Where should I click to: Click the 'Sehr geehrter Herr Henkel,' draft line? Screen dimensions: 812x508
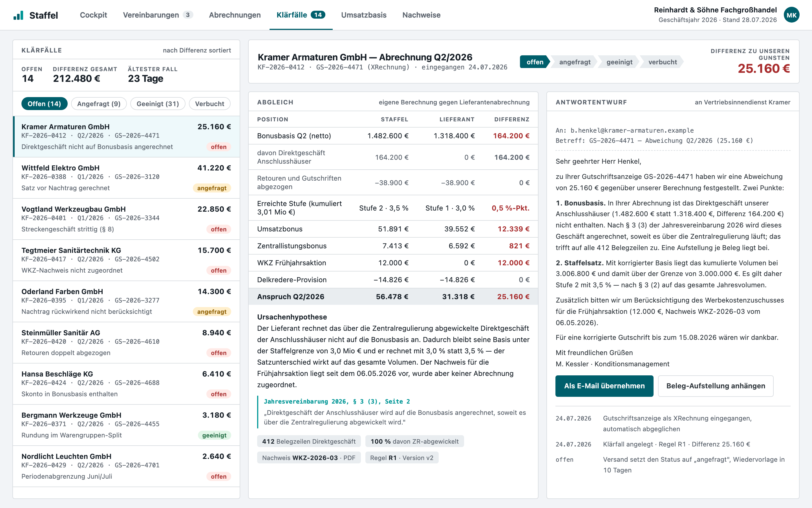coord(598,161)
